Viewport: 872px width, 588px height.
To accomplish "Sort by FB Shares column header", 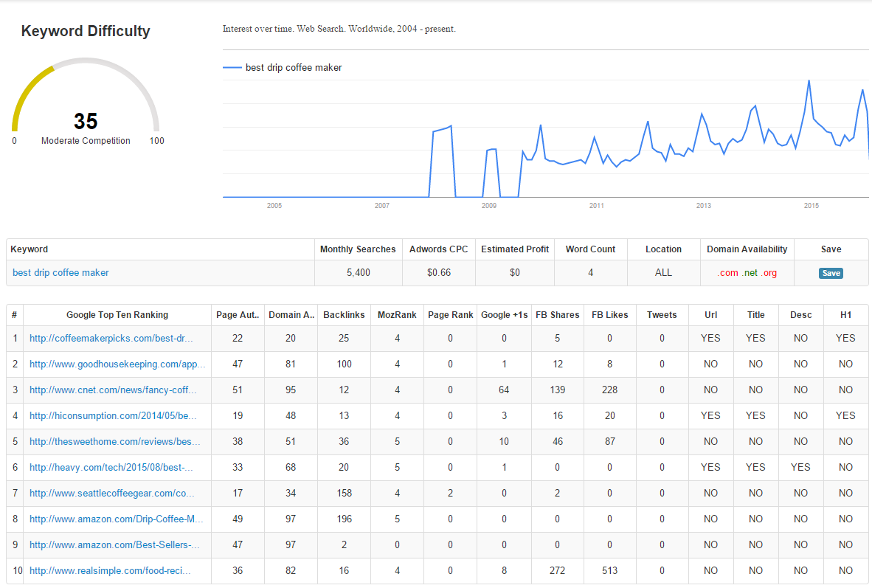I will pos(557,315).
